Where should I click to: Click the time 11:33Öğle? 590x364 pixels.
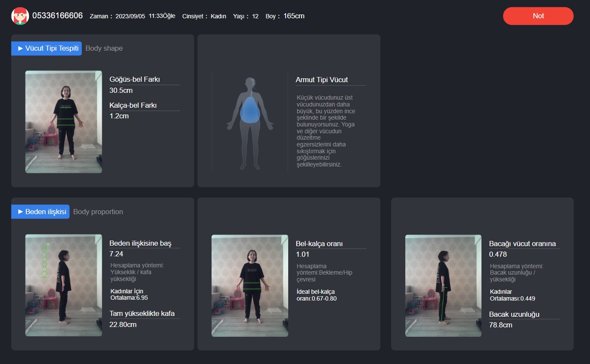click(162, 16)
